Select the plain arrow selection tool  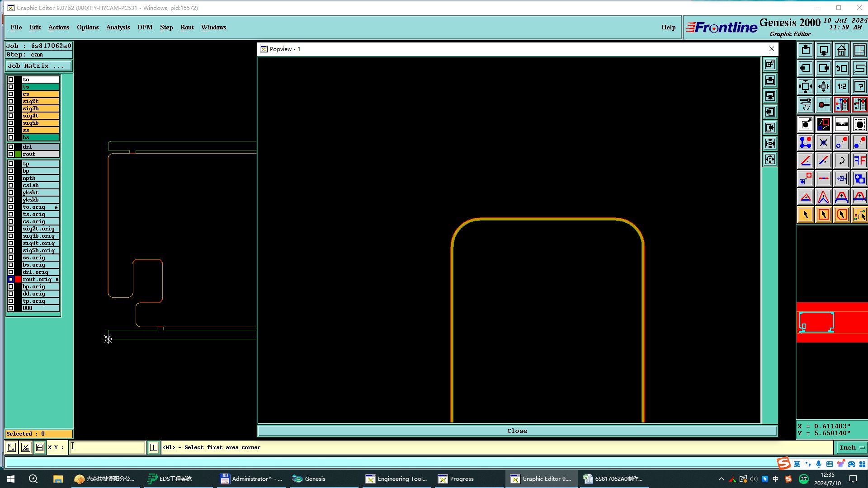click(x=805, y=215)
